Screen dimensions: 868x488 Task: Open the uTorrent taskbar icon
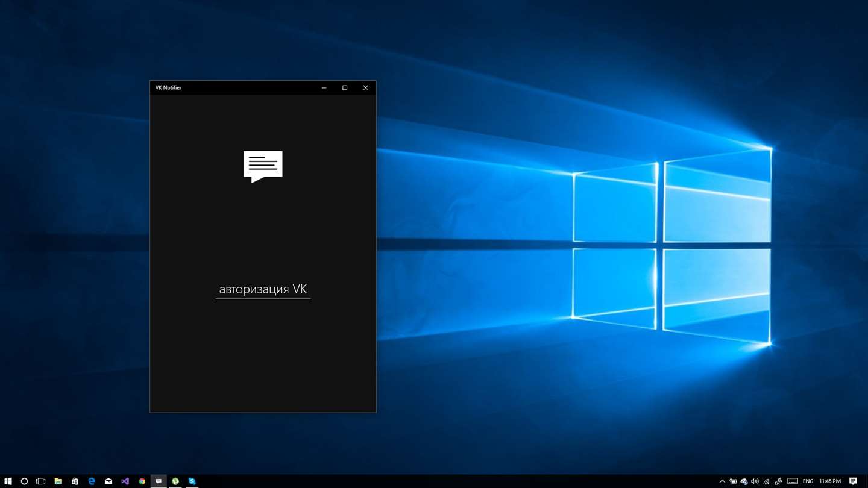(x=175, y=481)
